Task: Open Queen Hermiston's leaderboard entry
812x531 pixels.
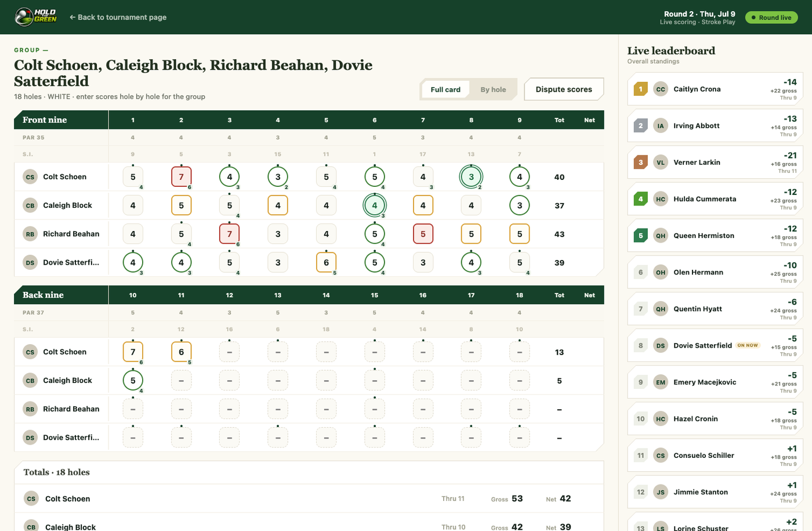Action: point(714,236)
